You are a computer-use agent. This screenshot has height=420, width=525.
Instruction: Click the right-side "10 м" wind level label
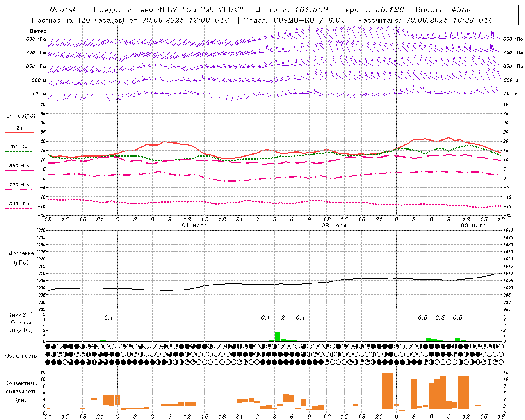[x=511, y=94]
